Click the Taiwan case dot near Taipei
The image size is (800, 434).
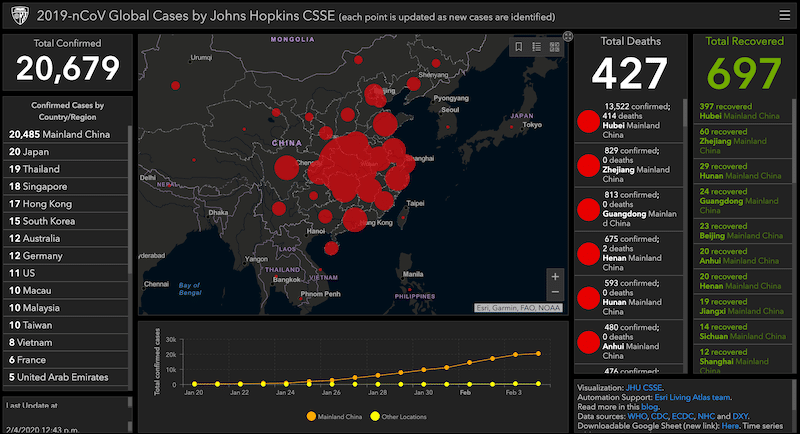coord(403,218)
